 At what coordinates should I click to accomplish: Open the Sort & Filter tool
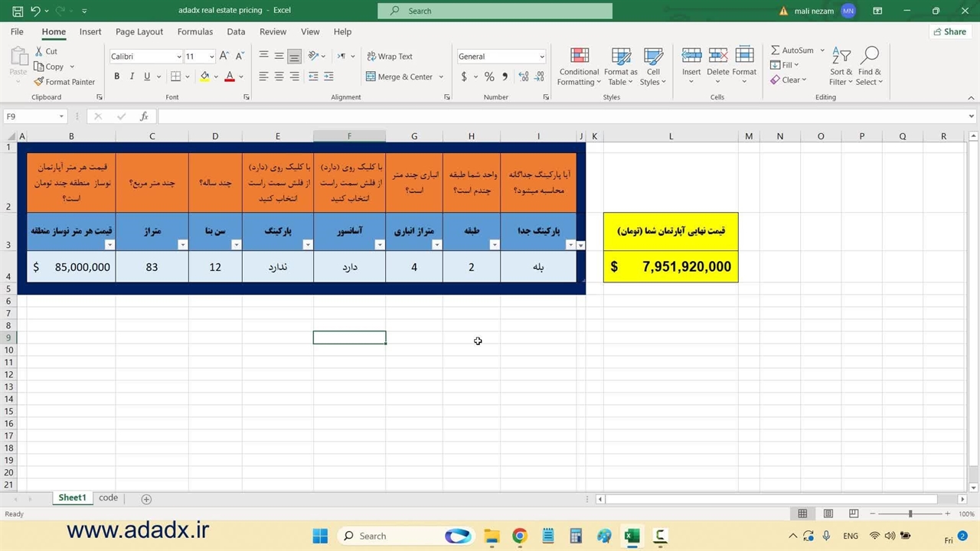pyautogui.click(x=841, y=57)
